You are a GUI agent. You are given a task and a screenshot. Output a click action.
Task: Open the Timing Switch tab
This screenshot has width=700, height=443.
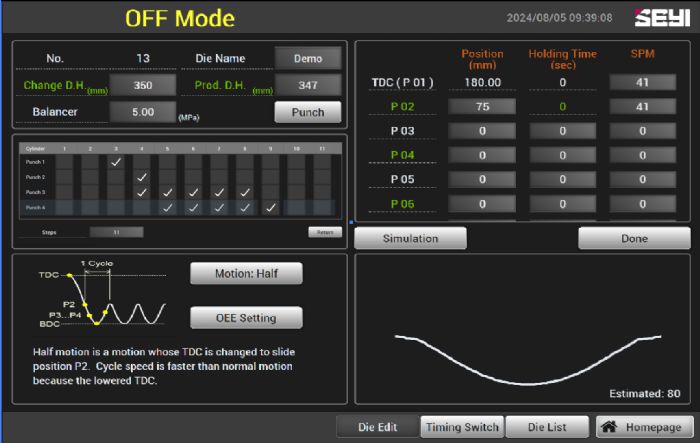(462, 427)
